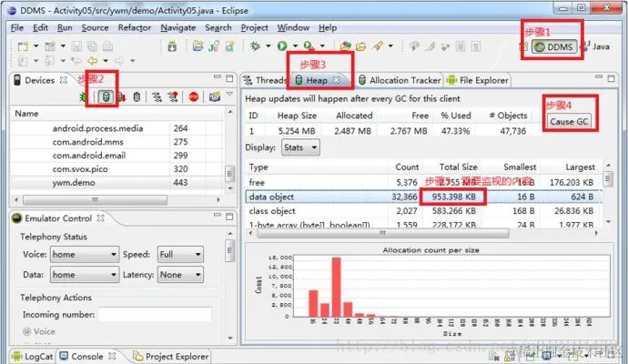Viewport: 628px width, 364px height.
Task: Open the Voice home dropdown
Action: [85, 254]
